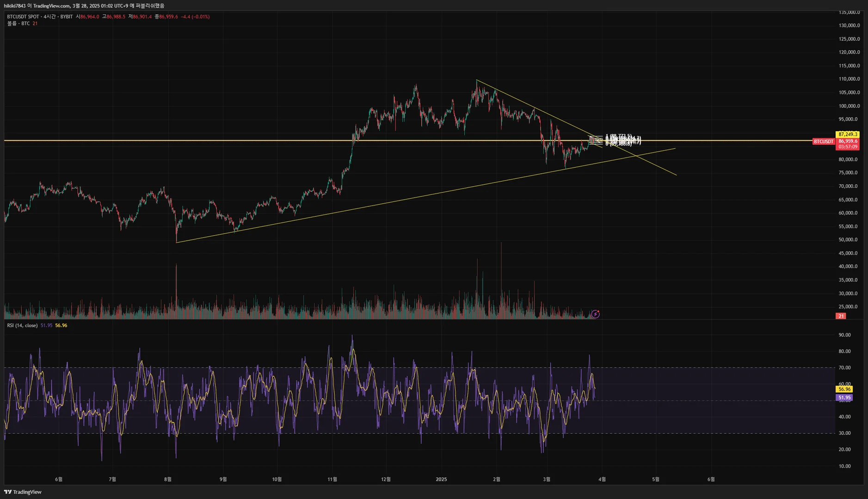Screen dimensions: 868x499
Task: Select the BTCUSDT SPOT symbol legend title
Action: 23,17
